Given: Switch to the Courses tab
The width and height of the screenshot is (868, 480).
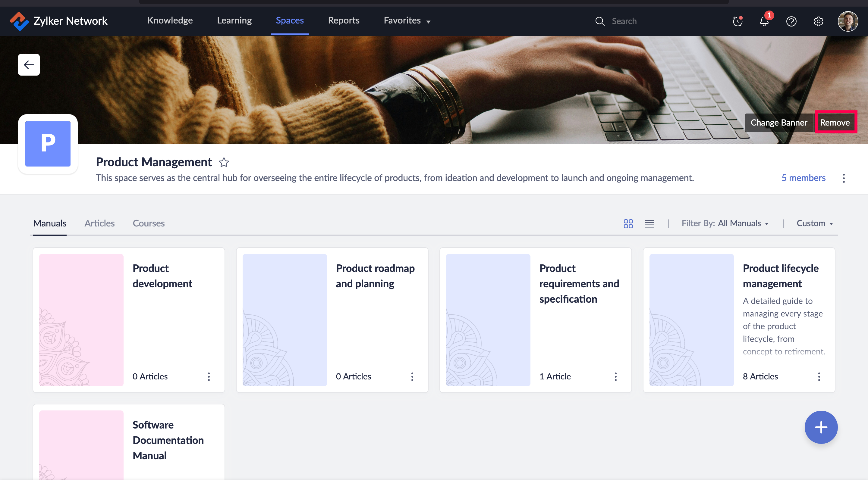Looking at the screenshot, I should coord(149,223).
